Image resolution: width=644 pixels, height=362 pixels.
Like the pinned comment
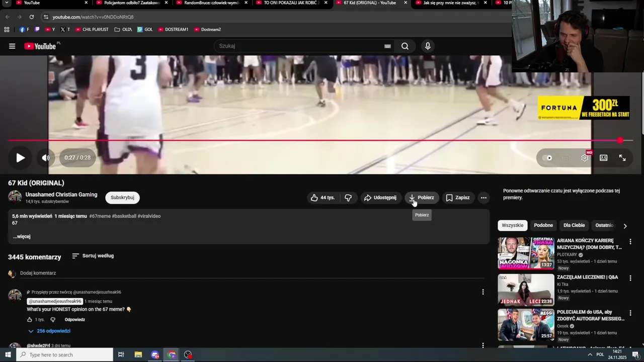pyautogui.click(x=30, y=320)
